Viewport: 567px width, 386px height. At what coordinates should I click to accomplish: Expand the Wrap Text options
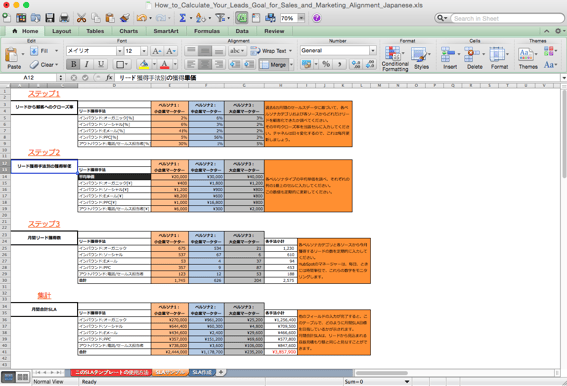point(290,51)
